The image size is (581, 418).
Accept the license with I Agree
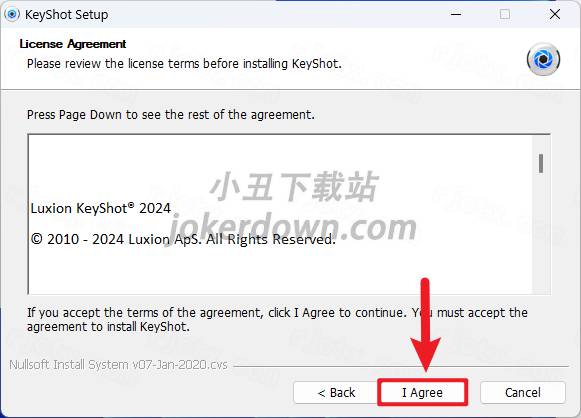(422, 392)
